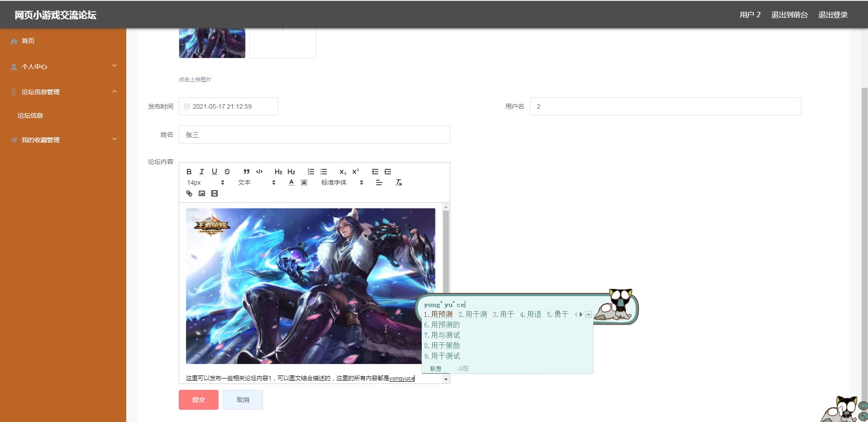Image resolution: width=868 pixels, height=422 pixels.
Task: Click the home icon beside 首页
Action: coord(14,41)
